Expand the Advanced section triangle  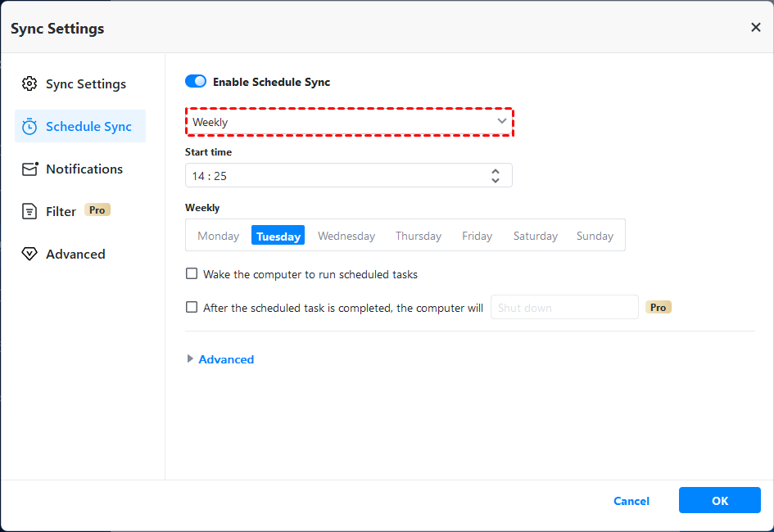tap(191, 358)
